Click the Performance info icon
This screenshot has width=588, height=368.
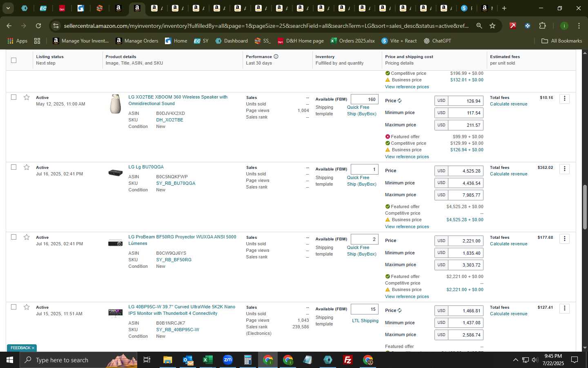(276, 56)
